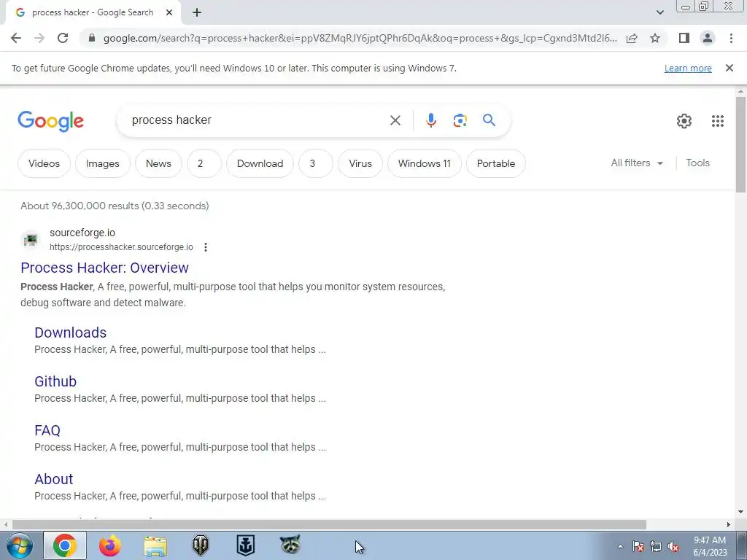This screenshot has height=560, width=747.
Task: Open the three-dot menu beside sourceforge result
Action: (205, 247)
